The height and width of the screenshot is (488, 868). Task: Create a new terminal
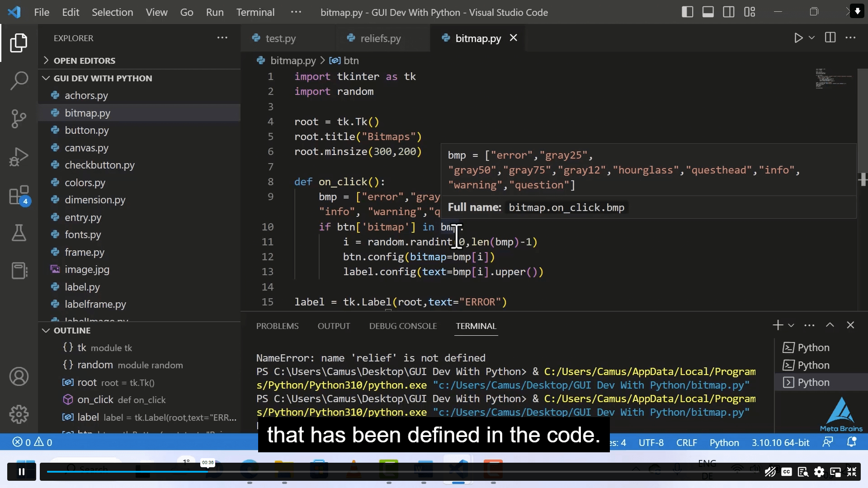point(777,325)
